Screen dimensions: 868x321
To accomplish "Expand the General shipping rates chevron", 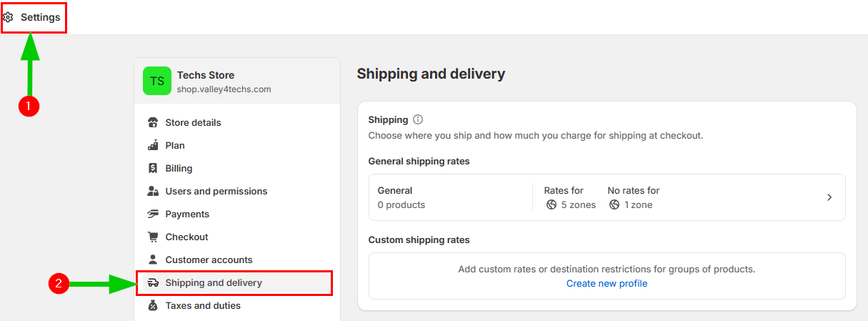I will point(829,197).
